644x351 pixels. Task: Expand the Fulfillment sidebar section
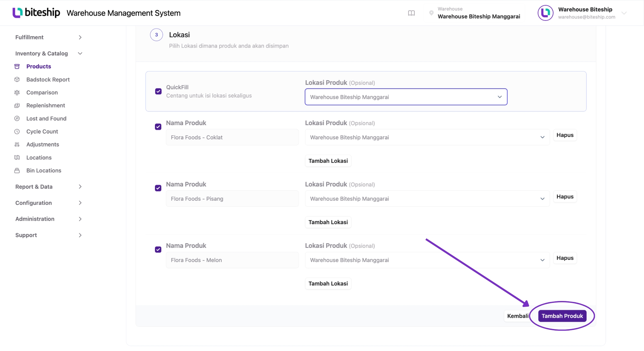tap(49, 37)
